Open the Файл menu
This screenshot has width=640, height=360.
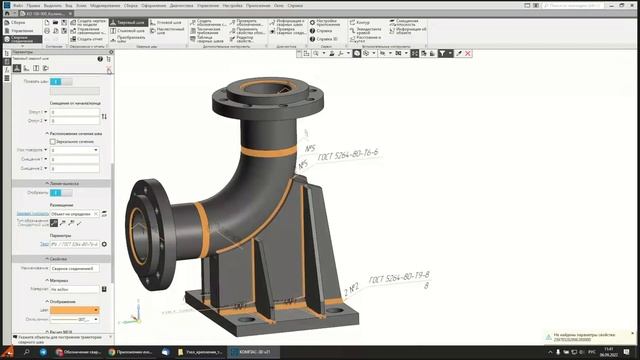pyautogui.click(x=18, y=6)
